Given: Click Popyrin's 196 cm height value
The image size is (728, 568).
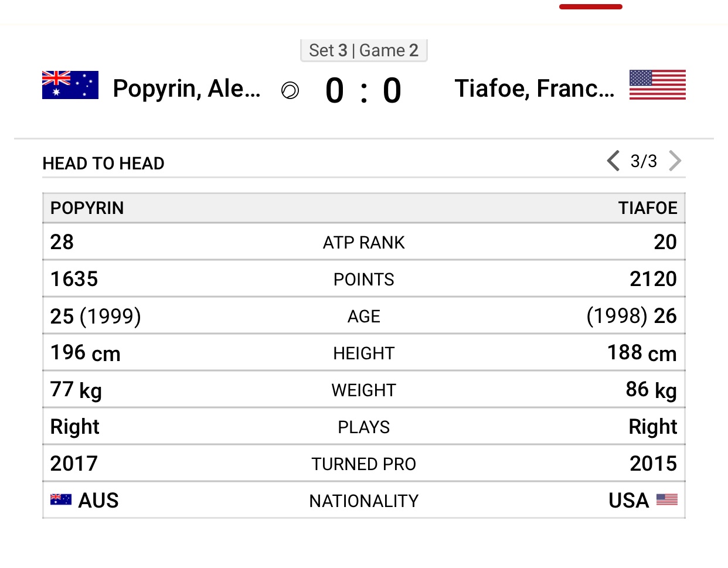Looking at the screenshot, I should pos(86,353).
